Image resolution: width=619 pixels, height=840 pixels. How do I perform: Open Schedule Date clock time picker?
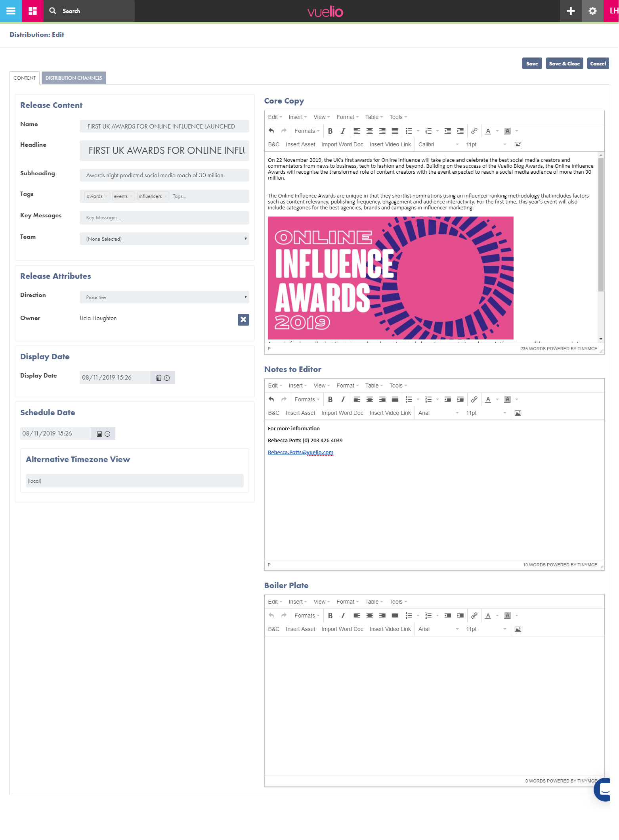(x=107, y=434)
